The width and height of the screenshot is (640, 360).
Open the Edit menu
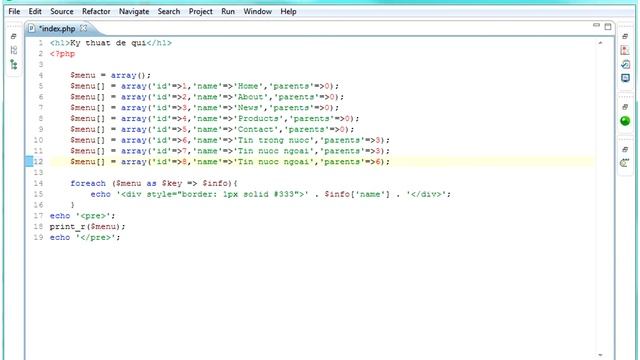35,11
